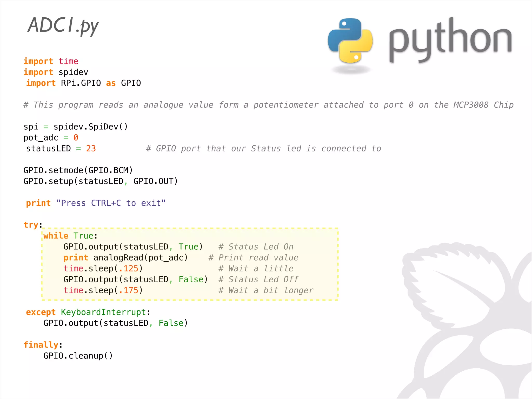This screenshot has width=532, height=399.
Task: Click the 'while True:' statement
Action: click(x=70, y=236)
